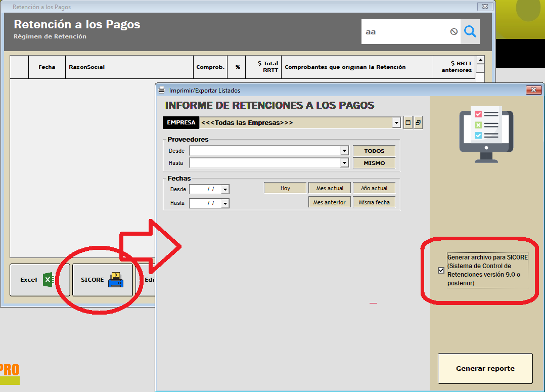Click the printer icon in the dialog title bar
Screen dimensions: 545x392
tap(162, 91)
